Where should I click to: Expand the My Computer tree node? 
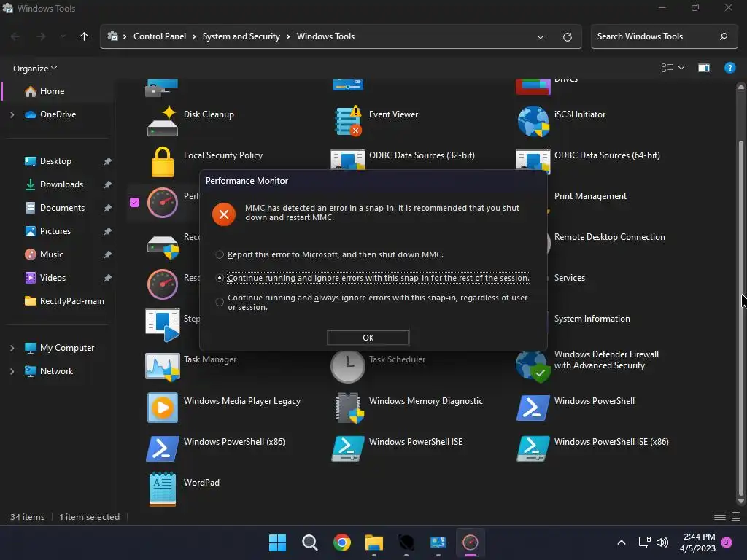point(12,348)
